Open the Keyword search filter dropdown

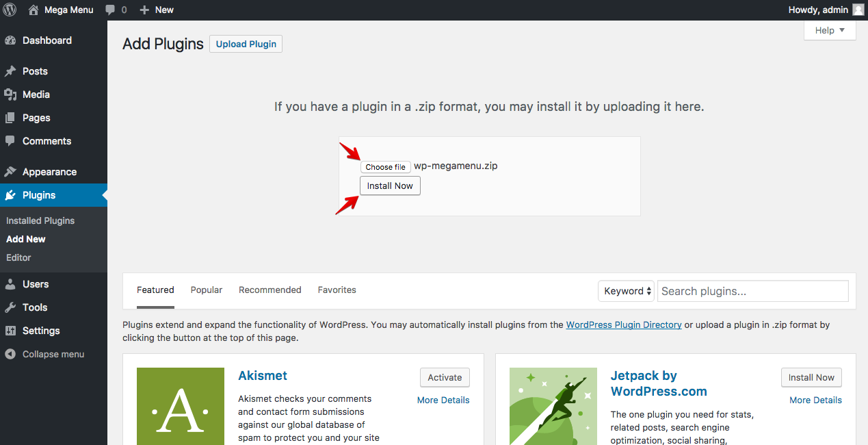coord(625,290)
